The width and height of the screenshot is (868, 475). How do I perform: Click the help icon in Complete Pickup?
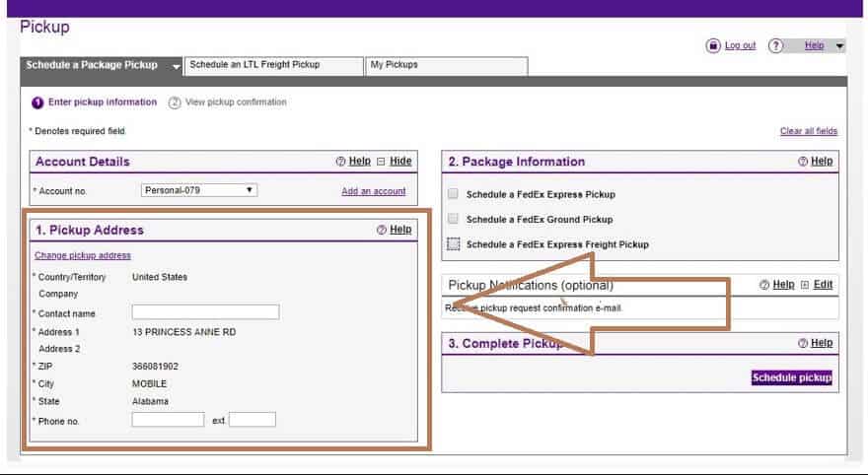[804, 343]
